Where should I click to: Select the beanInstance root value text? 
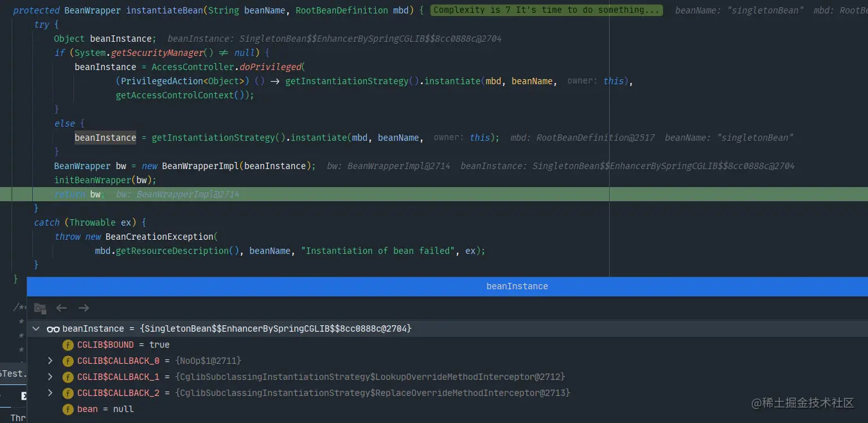coord(274,329)
